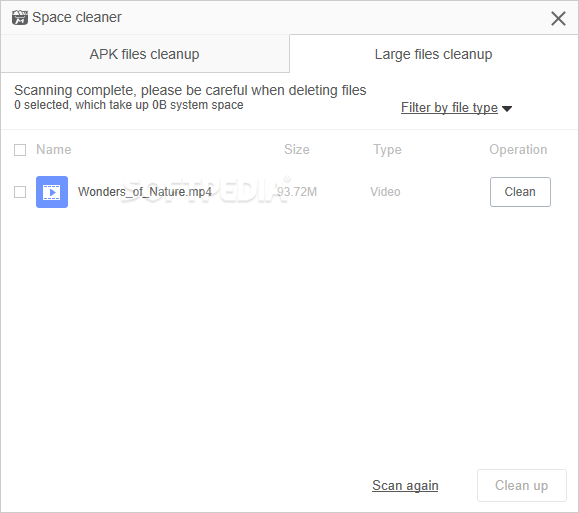Click the Scan again link

coord(405,485)
